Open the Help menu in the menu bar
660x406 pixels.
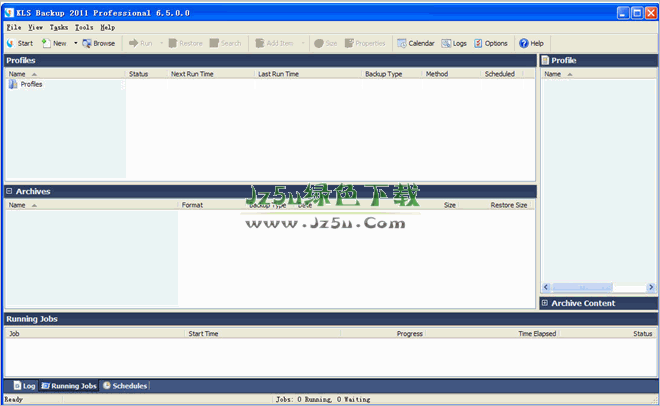click(107, 27)
